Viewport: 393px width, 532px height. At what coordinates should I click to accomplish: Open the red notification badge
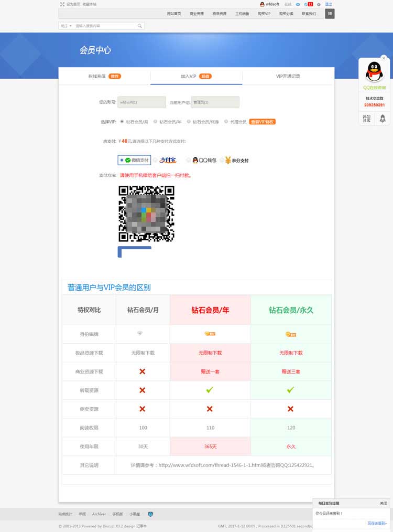click(310, 4)
